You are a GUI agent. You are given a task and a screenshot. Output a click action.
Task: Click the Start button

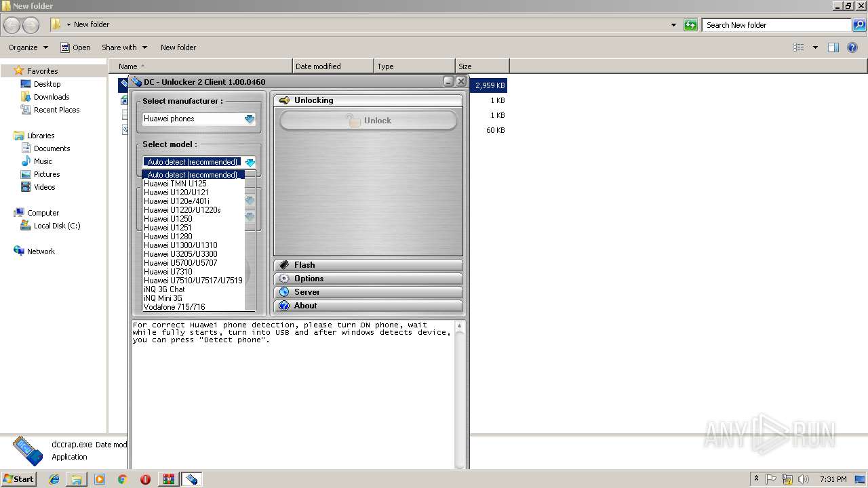[18, 479]
